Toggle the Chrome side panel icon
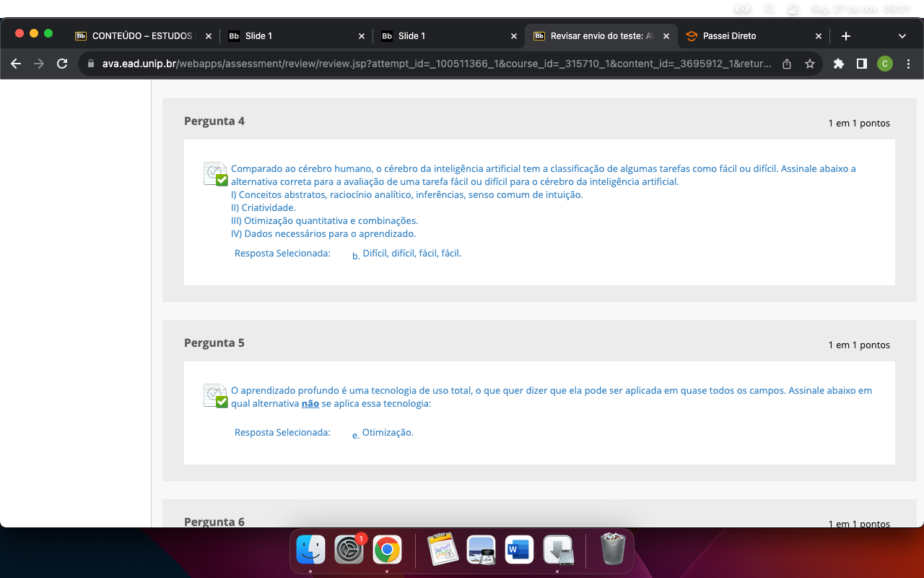Viewport: 924px width, 578px height. (861, 64)
